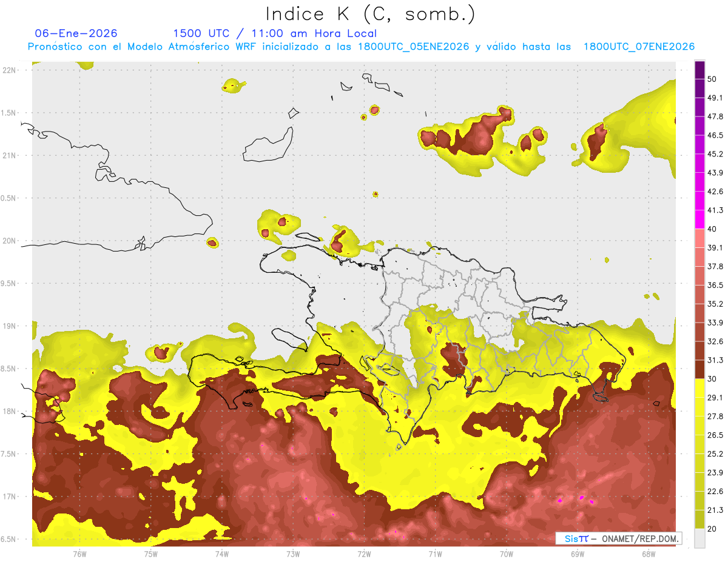Click the longitude label "71W"
Image resolution: width=728 pixels, height=562 pixels.
(x=435, y=554)
